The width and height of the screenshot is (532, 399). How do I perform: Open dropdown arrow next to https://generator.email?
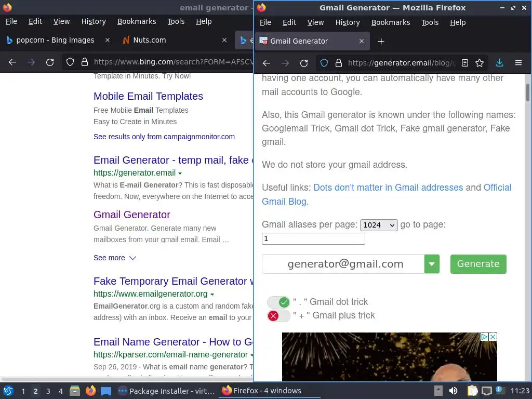point(180,174)
